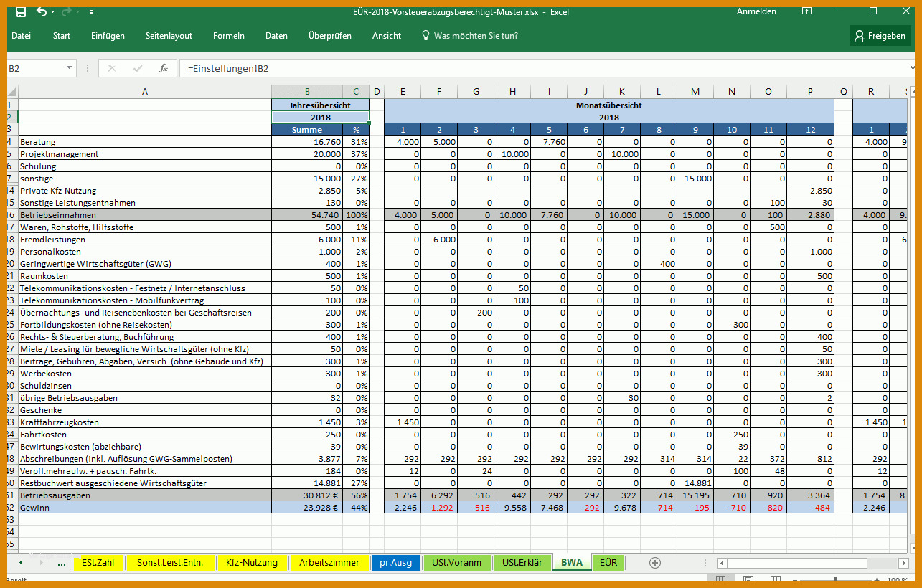Select column B header
922x588 pixels.
click(307, 91)
